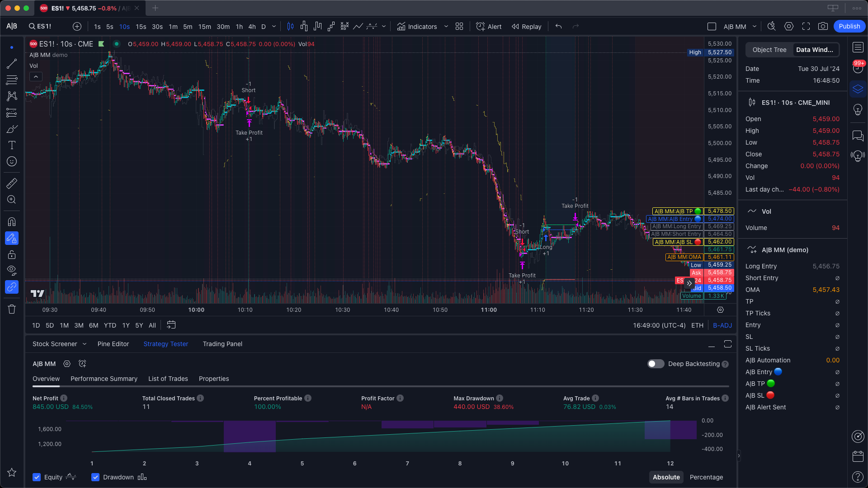Viewport: 868px width, 488px height.
Task: Select the trend line drawing tool
Action: coord(12,64)
